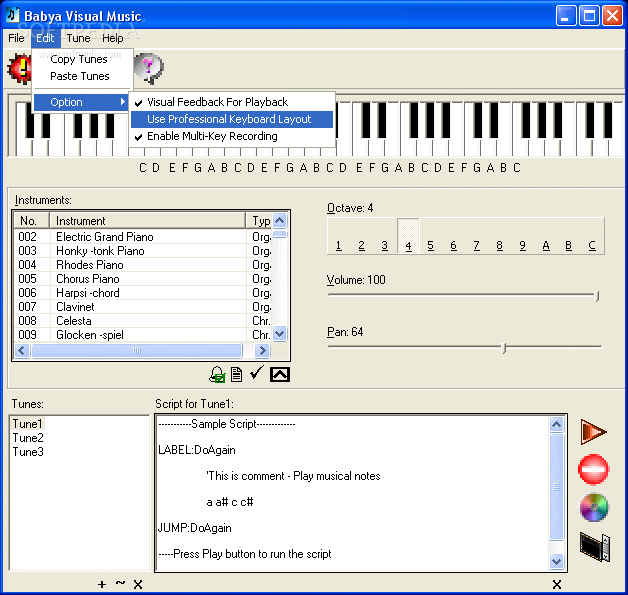Click instruments list scroll up arrow
Viewport: 628px width, 595px height.
[280, 220]
